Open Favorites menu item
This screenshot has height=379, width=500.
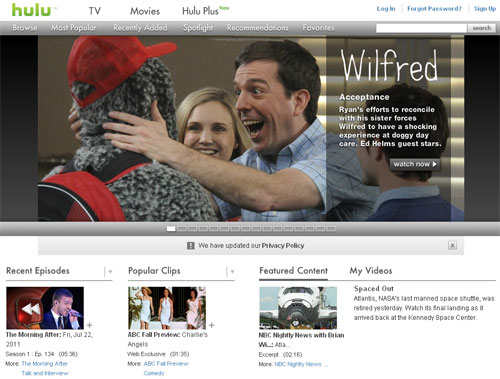click(x=318, y=28)
